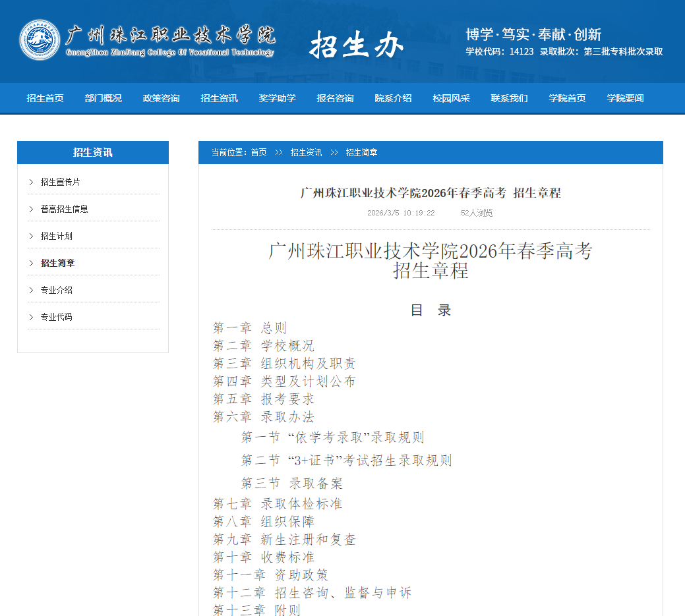685x616 pixels.
Task: Open the 部门概况 menu item
Action: pyautogui.click(x=103, y=98)
